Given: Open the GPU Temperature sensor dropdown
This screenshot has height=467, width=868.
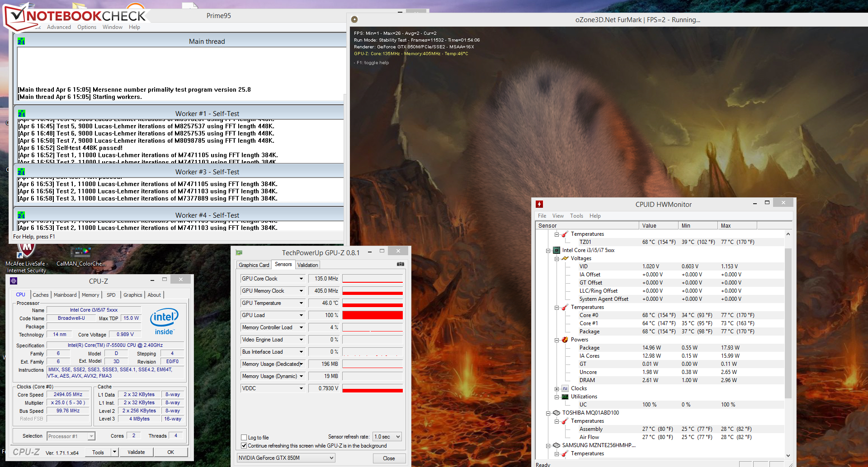Looking at the screenshot, I should [x=301, y=303].
